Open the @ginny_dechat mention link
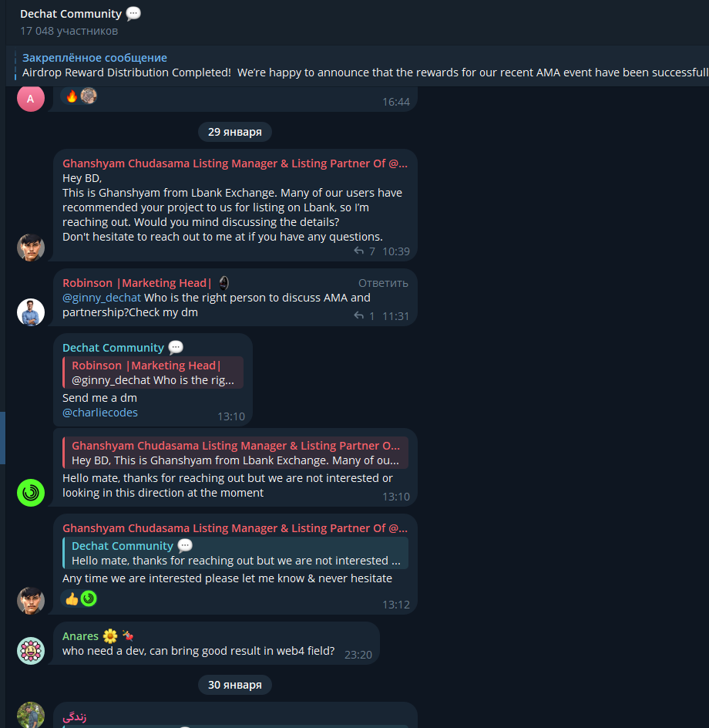The width and height of the screenshot is (709, 728). coord(101,298)
